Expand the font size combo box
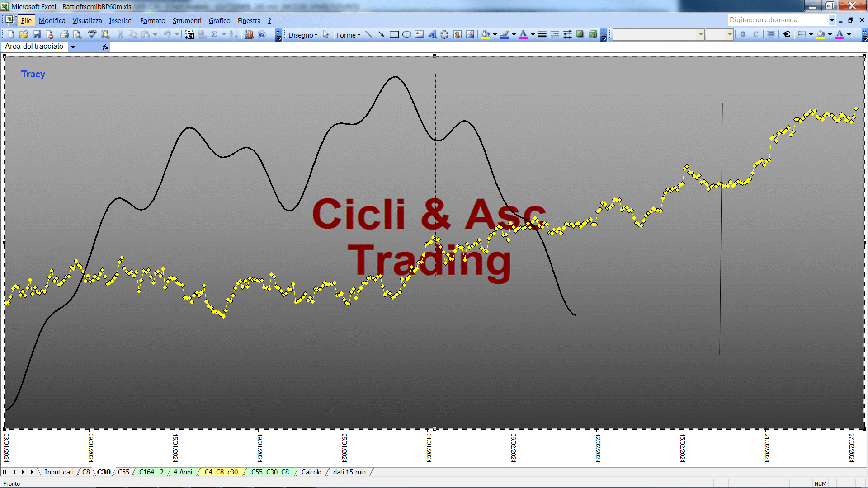868x488 pixels. [729, 34]
